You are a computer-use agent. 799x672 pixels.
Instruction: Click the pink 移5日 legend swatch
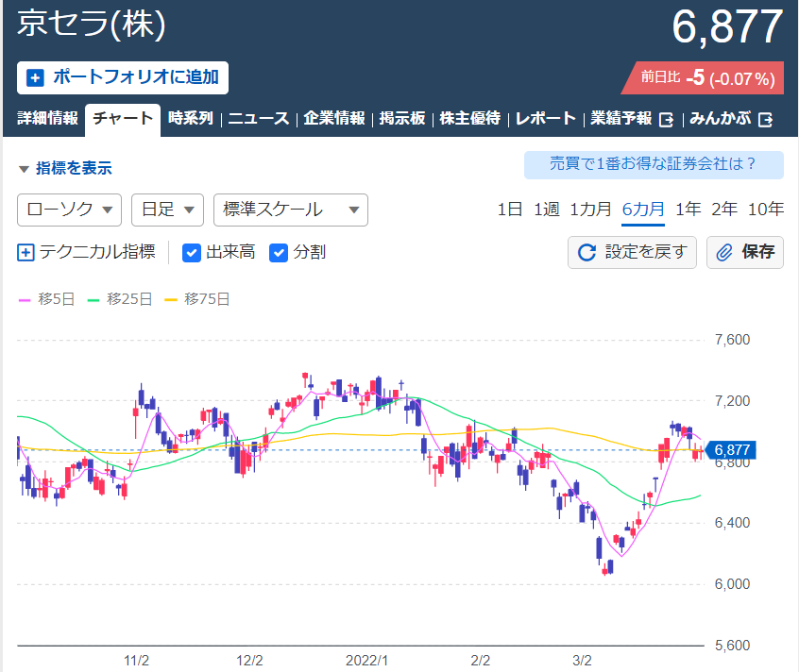tap(25, 300)
